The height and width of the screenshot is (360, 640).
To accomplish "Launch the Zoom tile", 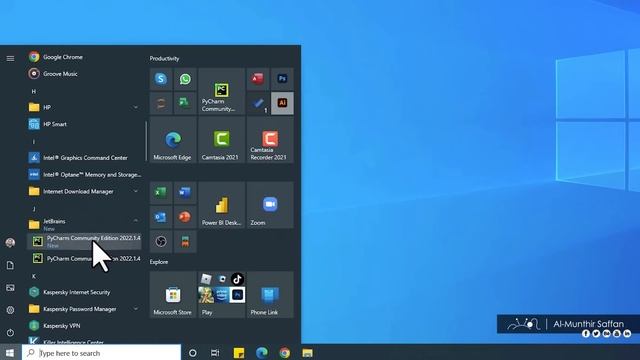I will pos(270,205).
